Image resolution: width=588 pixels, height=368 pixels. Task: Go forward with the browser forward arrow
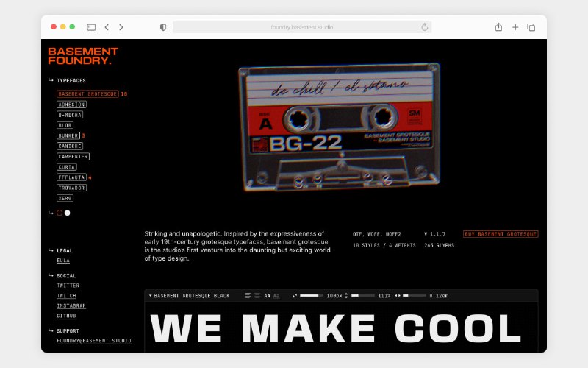(x=121, y=27)
